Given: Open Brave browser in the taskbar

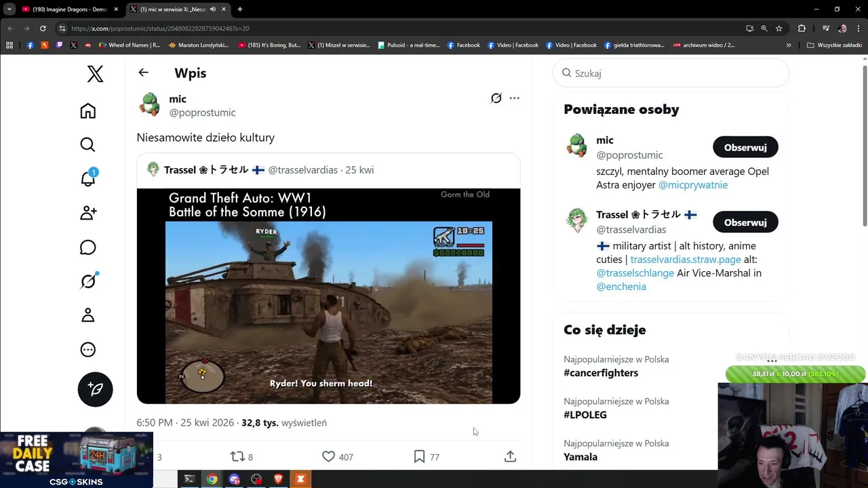Looking at the screenshot, I should pos(279,479).
